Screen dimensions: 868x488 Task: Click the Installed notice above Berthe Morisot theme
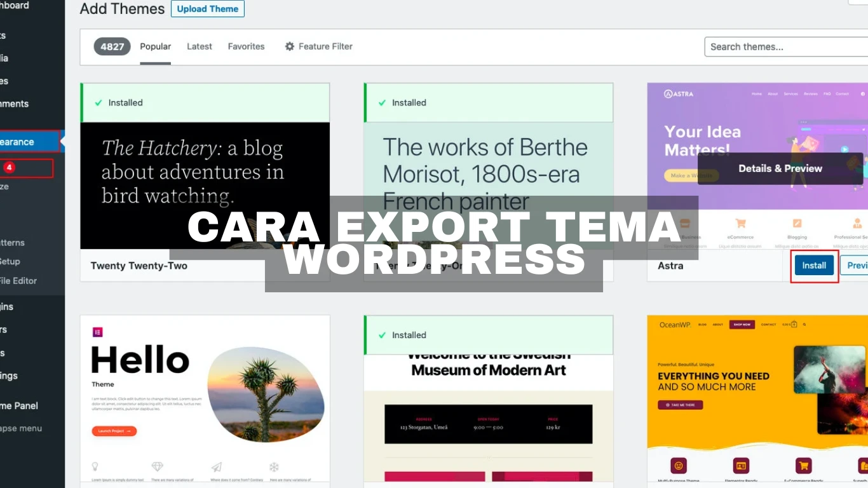click(489, 102)
